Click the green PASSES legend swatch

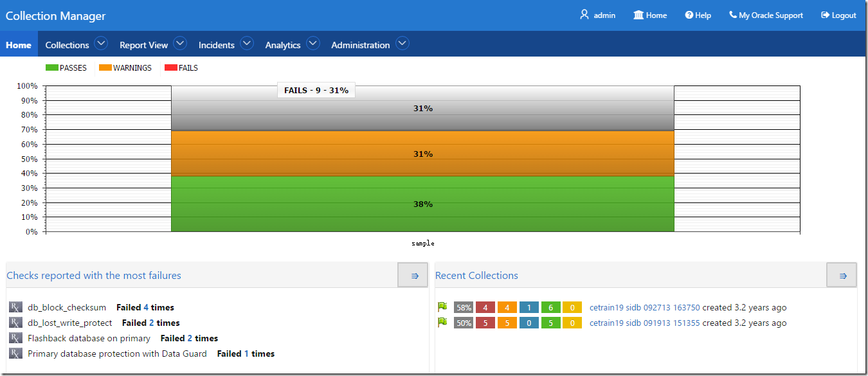pyautogui.click(x=51, y=67)
